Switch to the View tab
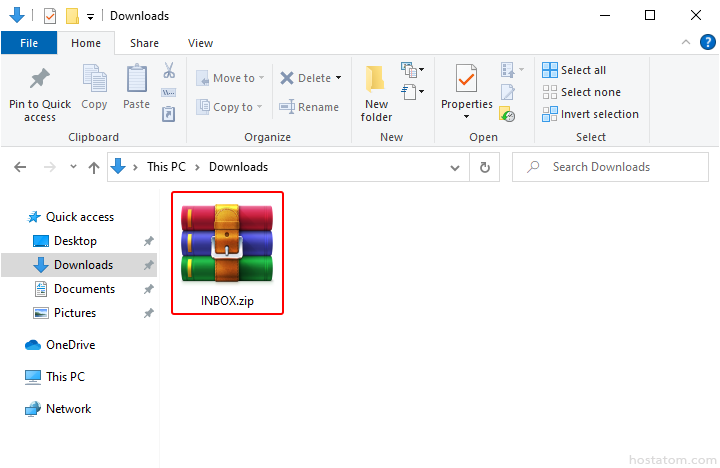Screen dimensions: 720x468 click(200, 43)
